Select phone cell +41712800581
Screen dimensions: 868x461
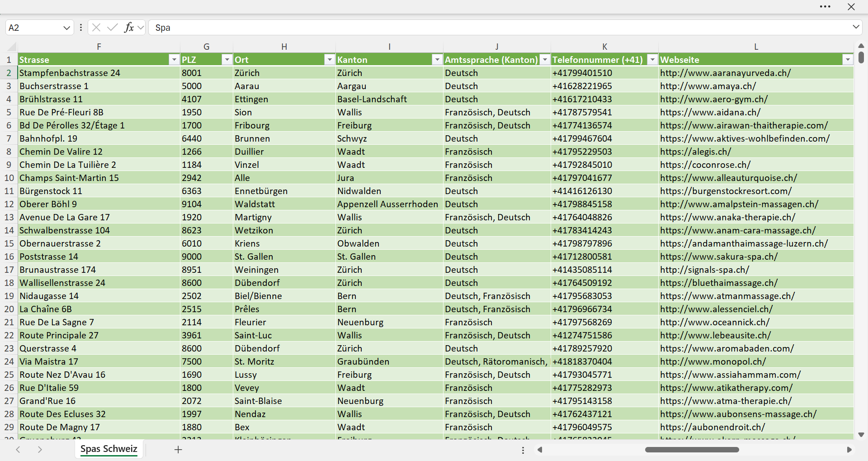click(x=604, y=257)
